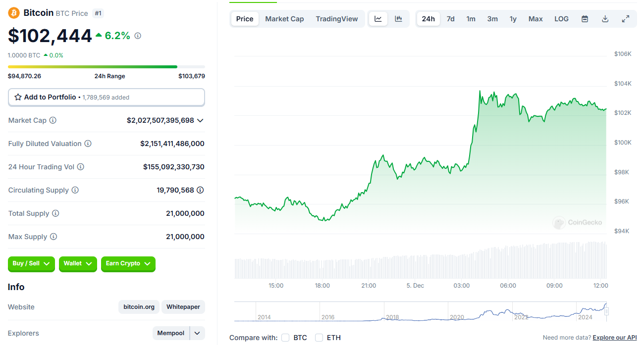644x347 pixels.
Task: Open the Mempool explorer link
Action: tap(171, 333)
